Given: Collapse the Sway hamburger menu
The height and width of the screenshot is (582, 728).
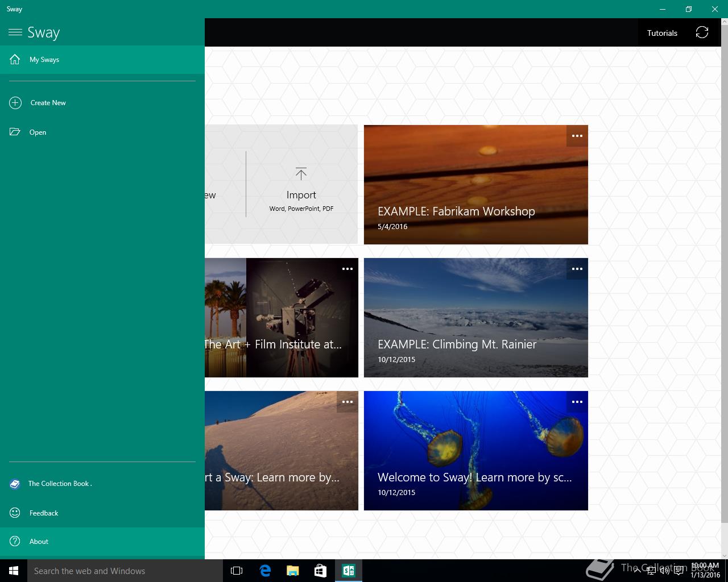Looking at the screenshot, I should [x=15, y=32].
